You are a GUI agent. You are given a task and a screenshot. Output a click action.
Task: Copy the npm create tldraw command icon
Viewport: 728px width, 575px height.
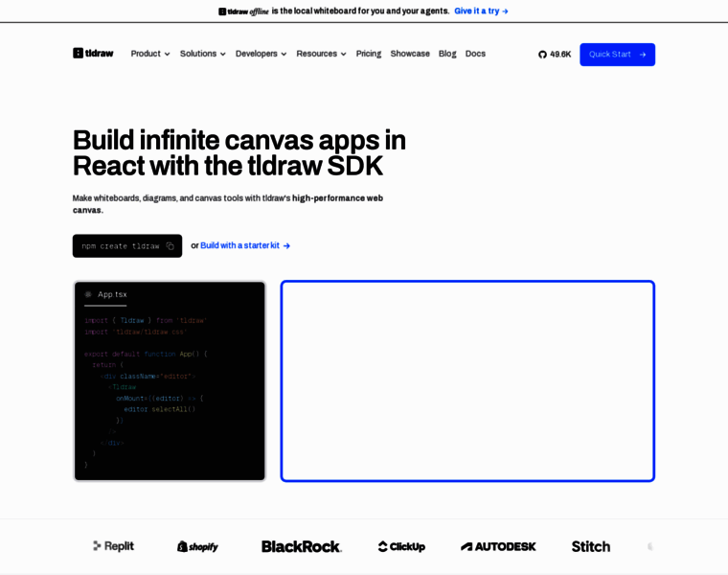(x=171, y=246)
